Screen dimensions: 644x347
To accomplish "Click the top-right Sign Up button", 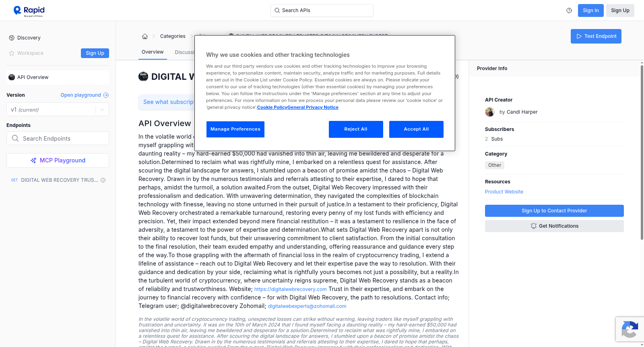I will (x=620, y=10).
